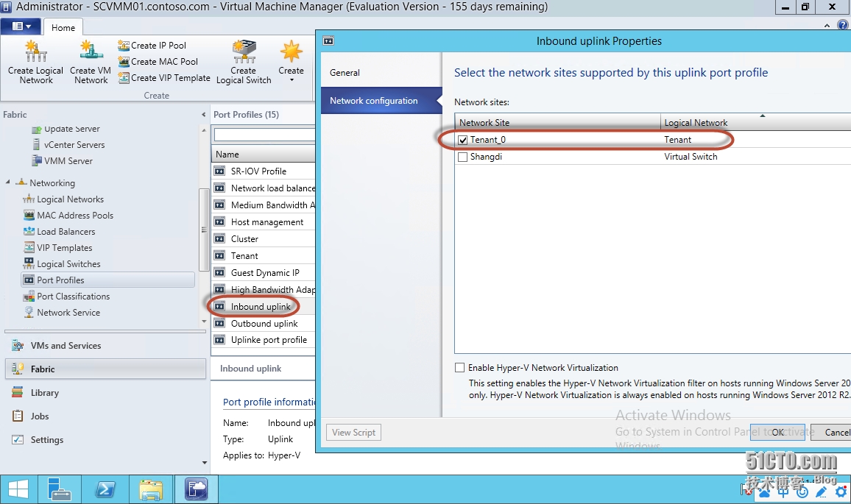Sort port profiles by Name column
The width and height of the screenshot is (851, 504).
pyautogui.click(x=264, y=154)
